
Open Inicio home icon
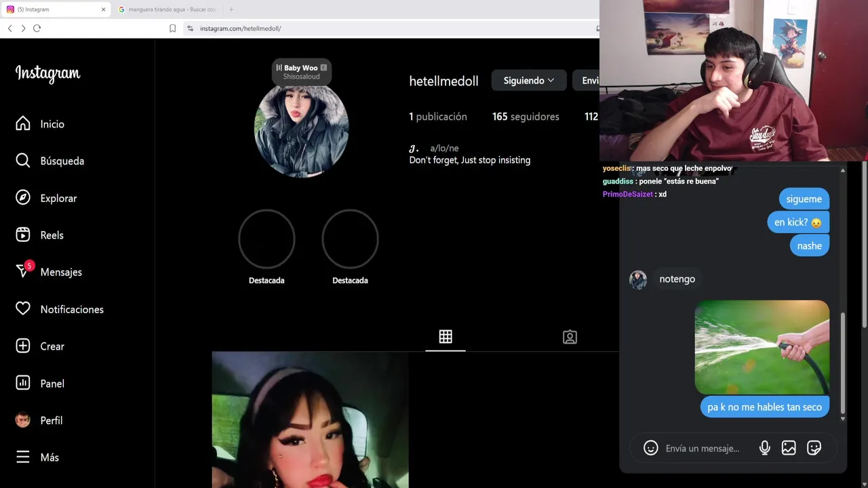pos(23,123)
